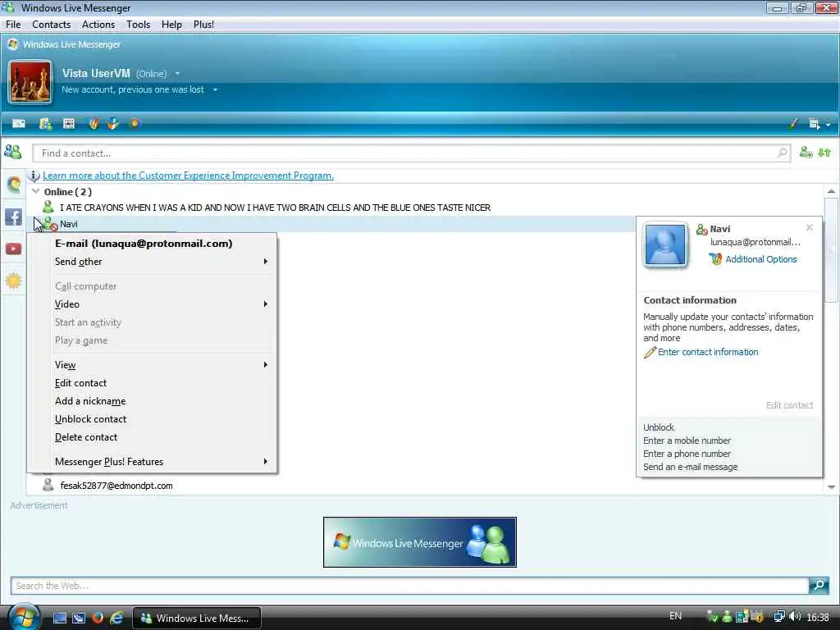Click the volume speaker tray icon
Image resolution: width=840 pixels, height=630 pixels.
794,617
